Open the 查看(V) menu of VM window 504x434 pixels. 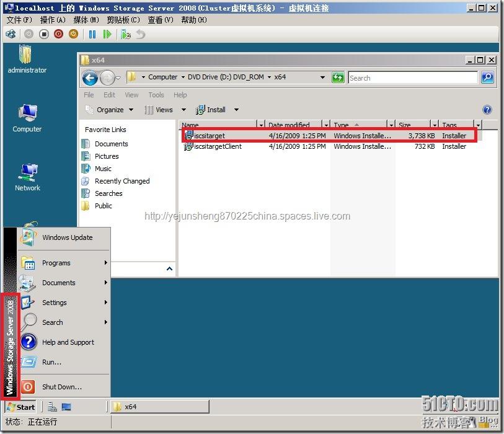(x=161, y=20)
